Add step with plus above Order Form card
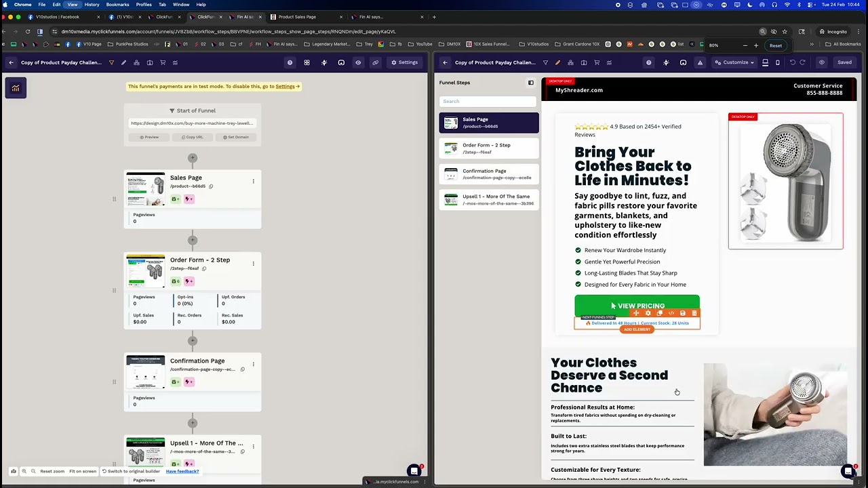The image size is (868, 488). (193, 240)
